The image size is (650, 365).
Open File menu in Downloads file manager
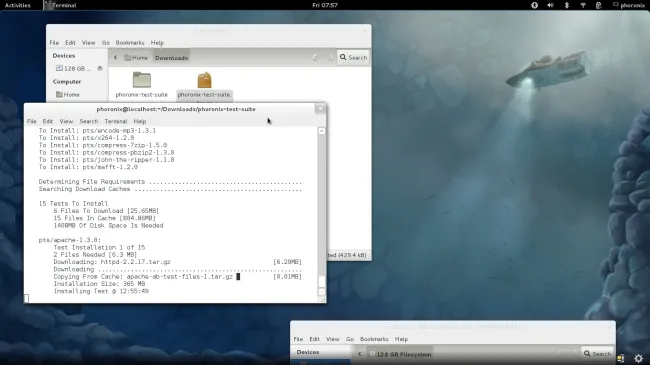54,43
